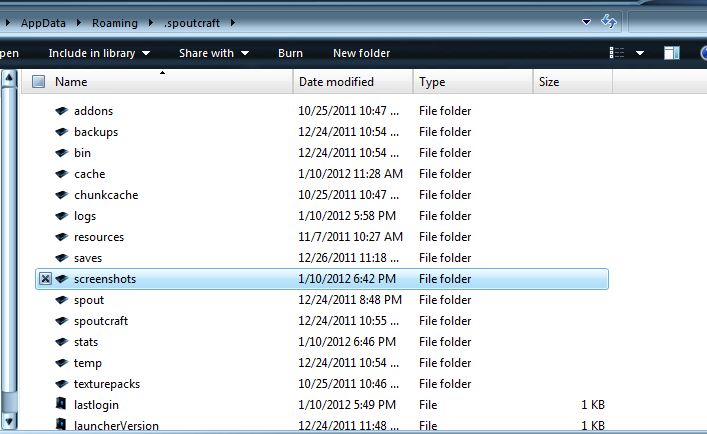Viewport: 707px width, 434px height.
Task: Click the date '1/10/2012 6:46 PM'
Action: pos(347,342)
